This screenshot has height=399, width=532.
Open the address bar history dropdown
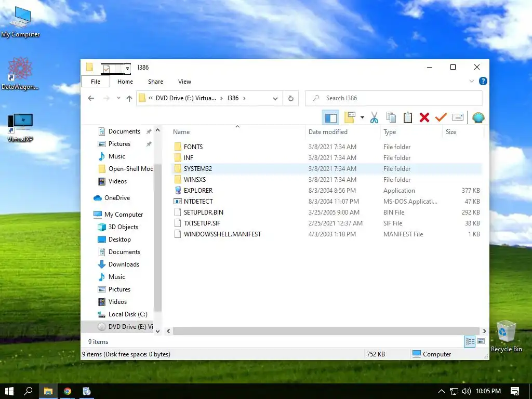pyautogui.click(x=275, y=98)
